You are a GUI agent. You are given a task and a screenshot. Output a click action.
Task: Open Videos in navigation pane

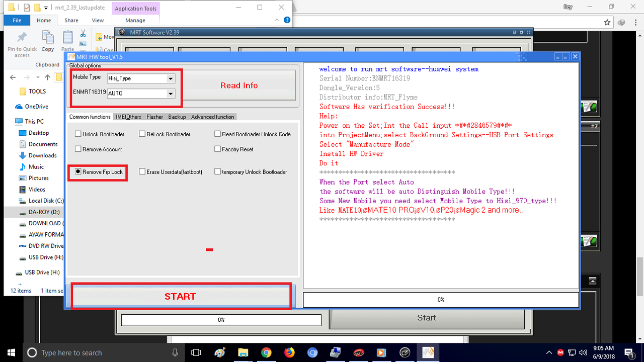pyautogui.click(x=37, y=190)
